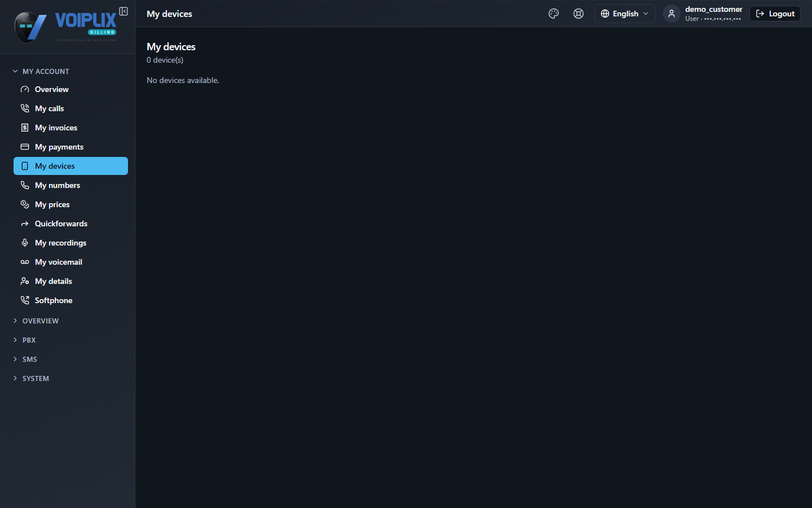Open My voicemail page
Image resolution: width=812 pixels, height=508 pixels.
(x=70, y=262)
